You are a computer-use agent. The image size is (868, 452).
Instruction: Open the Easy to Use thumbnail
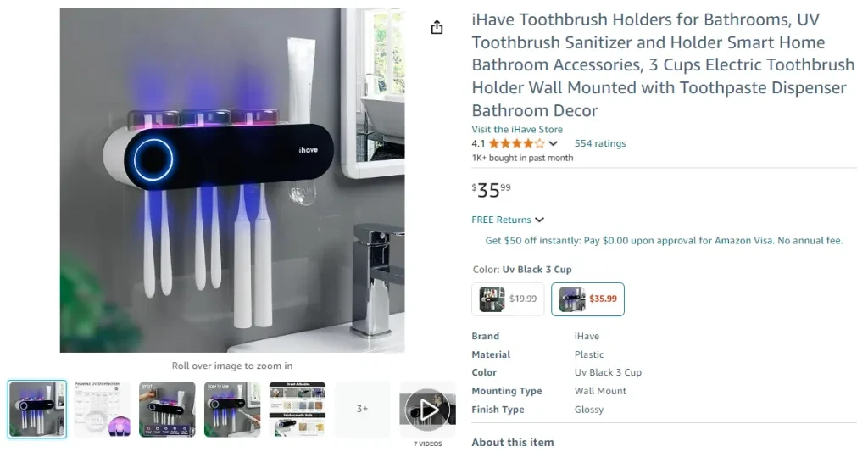[232, 410]
